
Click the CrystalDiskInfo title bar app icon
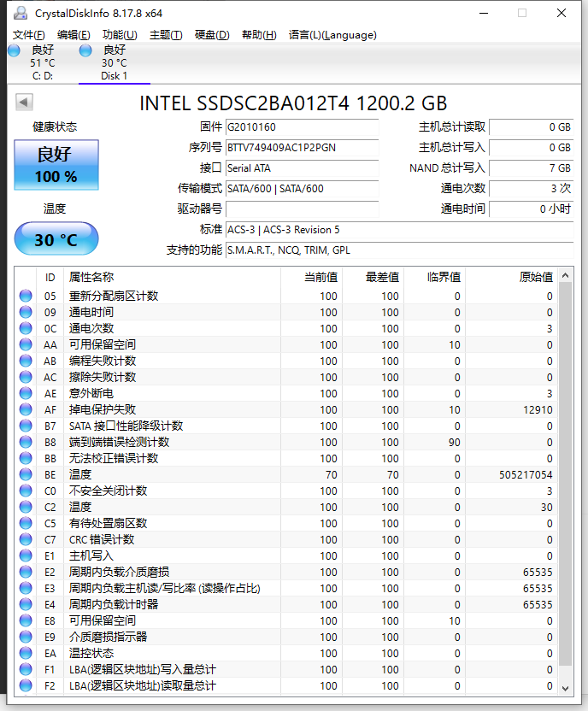(21, 13)
